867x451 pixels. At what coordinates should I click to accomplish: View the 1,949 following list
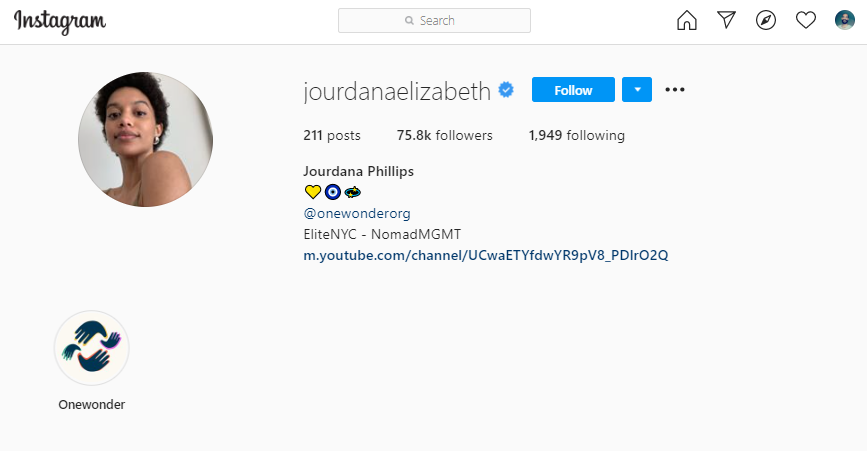click(577, 135)
